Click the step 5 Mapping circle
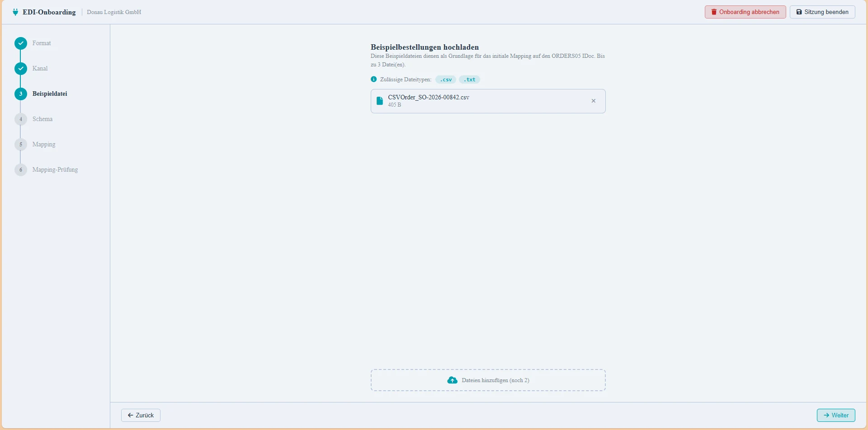This screenshot has width=868, height=430. click(x=21, y=145)
